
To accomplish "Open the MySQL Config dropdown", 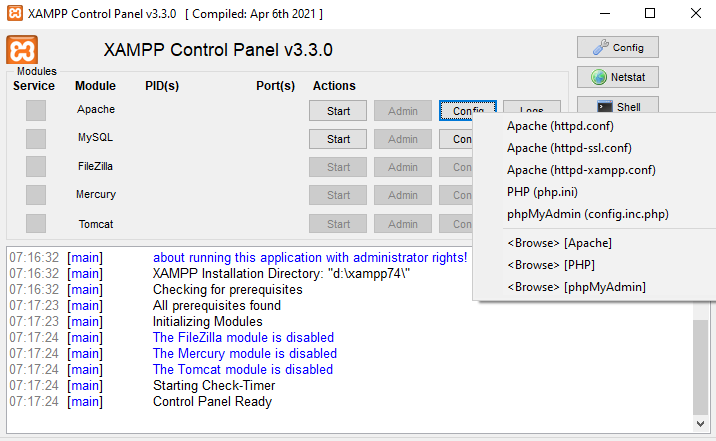I will click(456, 139).
